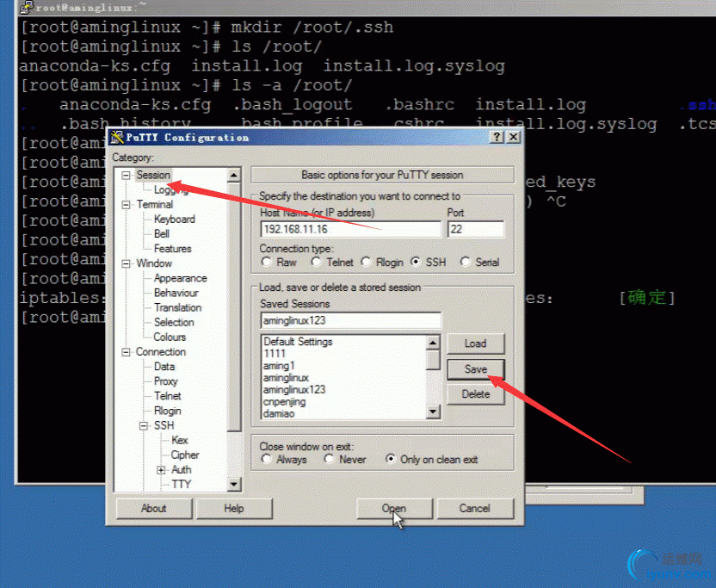Open Translation settings category
716x588 pixels.
[177, 307]
